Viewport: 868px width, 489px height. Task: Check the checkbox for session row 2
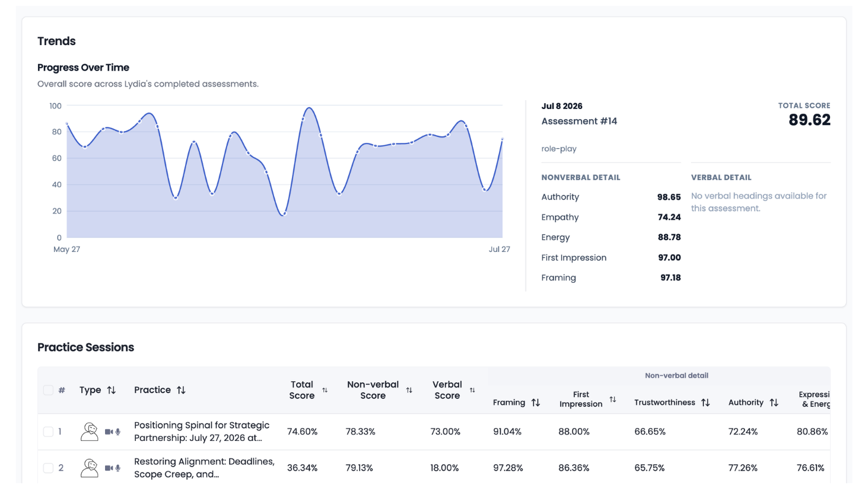pyautogui.click(x=48, y=468)
